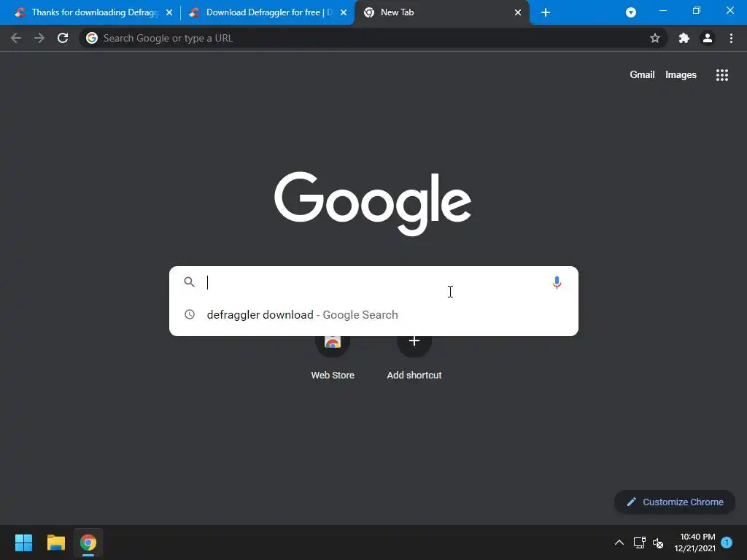Close the New Tab tab
747x560 pixels.
point(518,12)
